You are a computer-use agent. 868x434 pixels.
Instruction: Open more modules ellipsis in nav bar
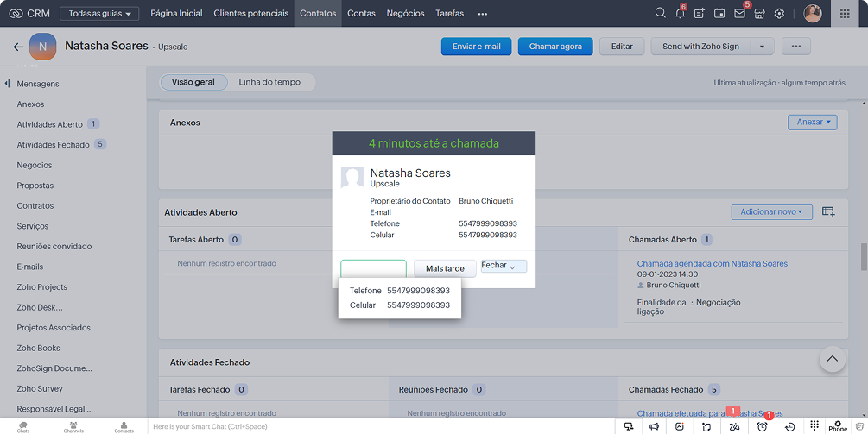click(x=483, y=14)
